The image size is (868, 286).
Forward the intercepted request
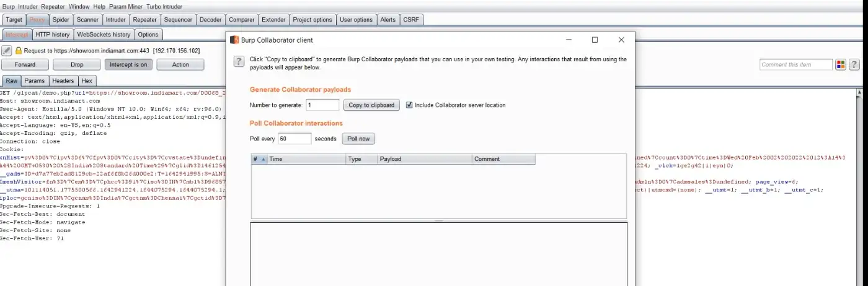25,64
